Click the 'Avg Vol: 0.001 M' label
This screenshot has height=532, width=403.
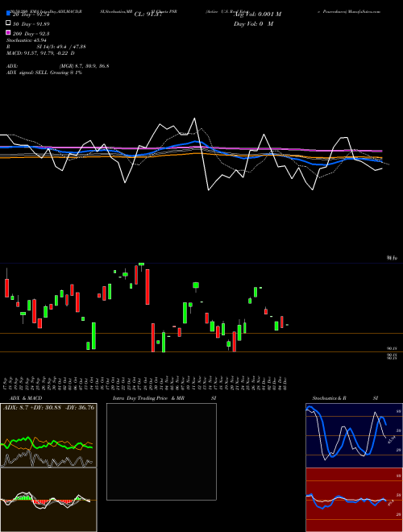coord(257,15)
